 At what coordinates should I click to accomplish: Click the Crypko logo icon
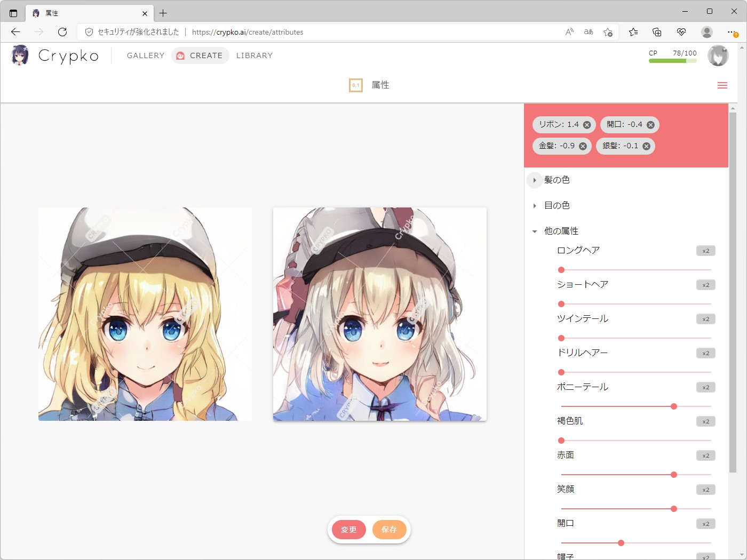(20, 55)
